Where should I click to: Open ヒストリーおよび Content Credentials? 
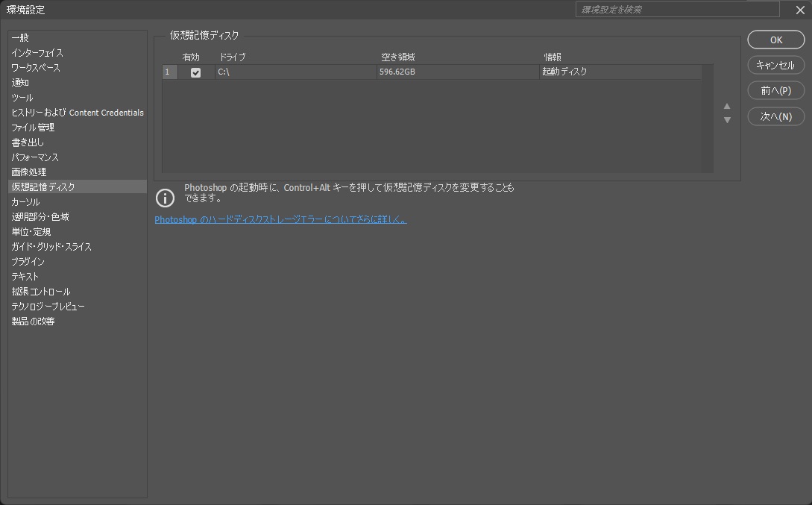(x=78, y=113)
